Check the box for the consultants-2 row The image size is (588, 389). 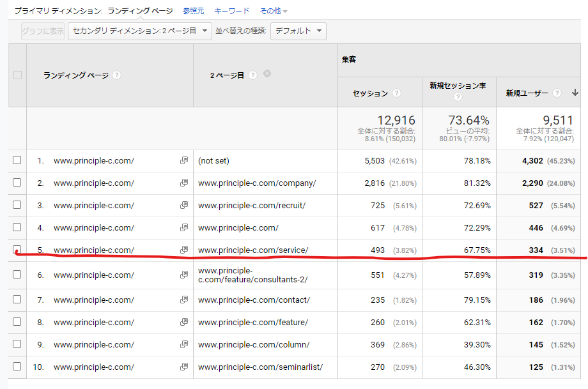coord(17,274)
